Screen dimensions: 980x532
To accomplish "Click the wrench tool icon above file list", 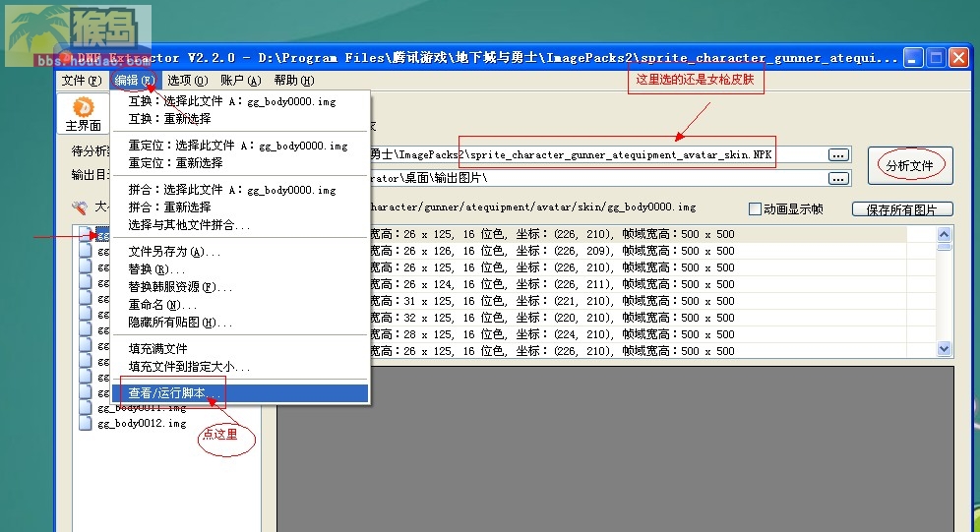I will tap(80, 207).
